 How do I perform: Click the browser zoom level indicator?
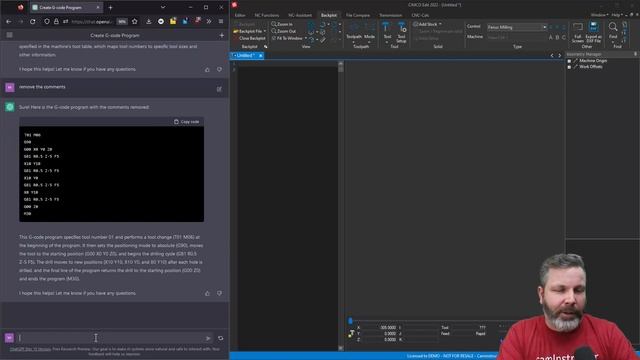tap(122, 22)
